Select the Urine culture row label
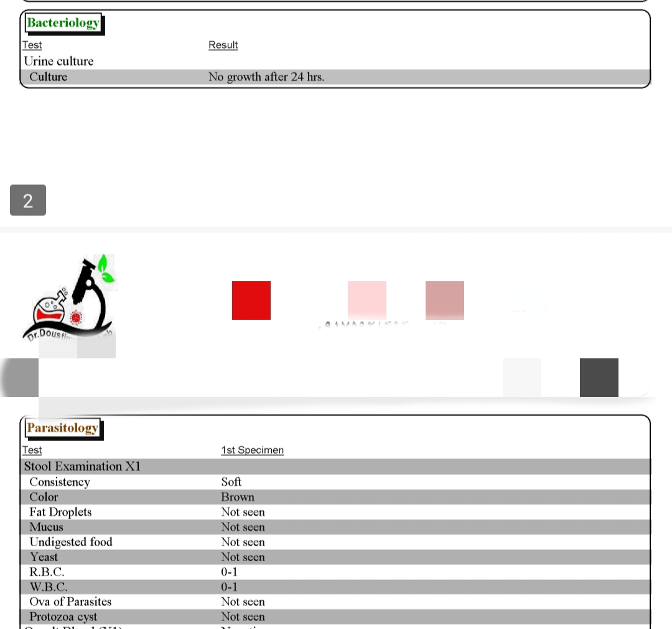The width and height of the screenshot is (672, 629). point(58,61)
